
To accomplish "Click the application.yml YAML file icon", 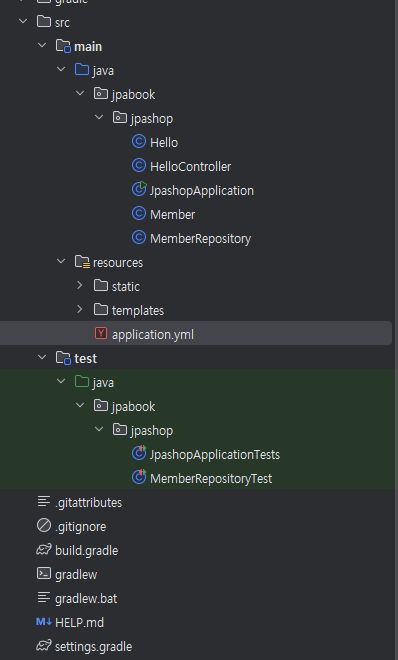I will [101, 333].
